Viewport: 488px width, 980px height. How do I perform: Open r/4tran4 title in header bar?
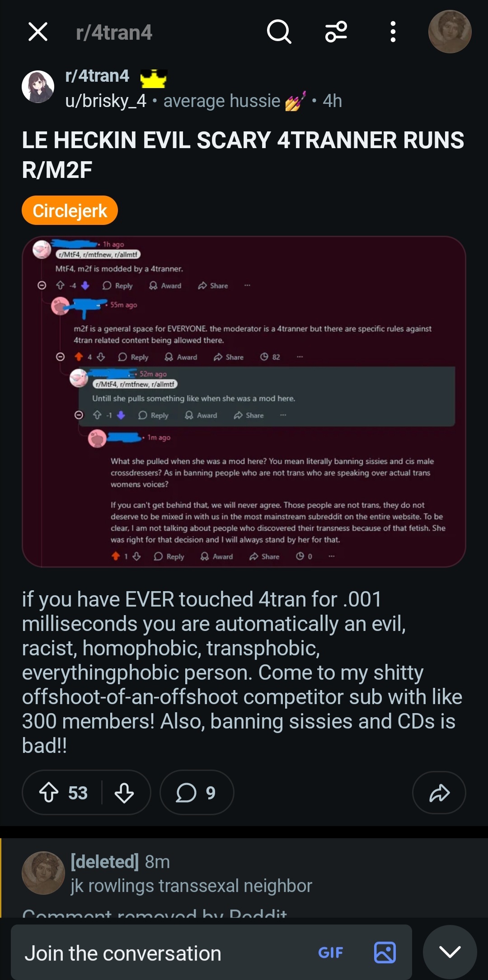point(114,33)
